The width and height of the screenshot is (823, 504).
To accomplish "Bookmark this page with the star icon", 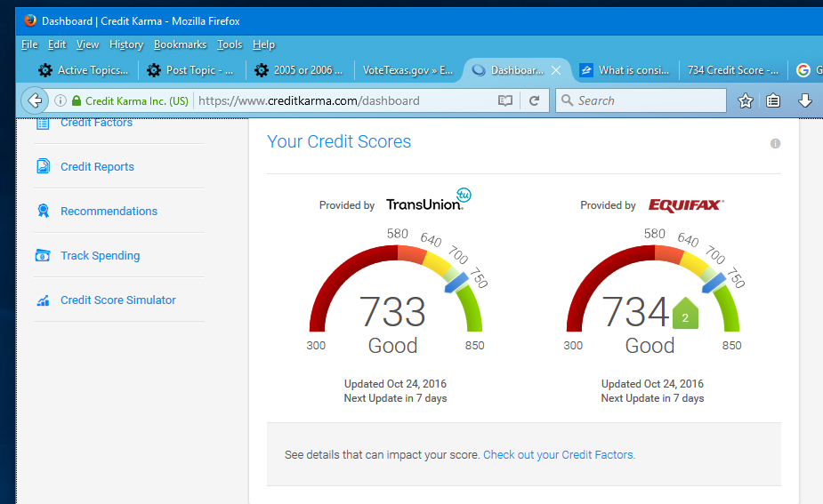I will click(746, 100).
